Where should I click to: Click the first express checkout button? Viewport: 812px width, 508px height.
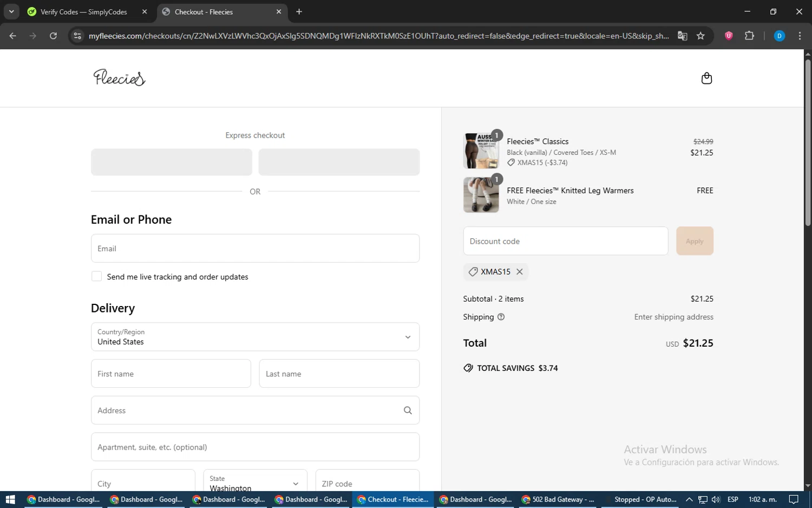pos(172,162)
